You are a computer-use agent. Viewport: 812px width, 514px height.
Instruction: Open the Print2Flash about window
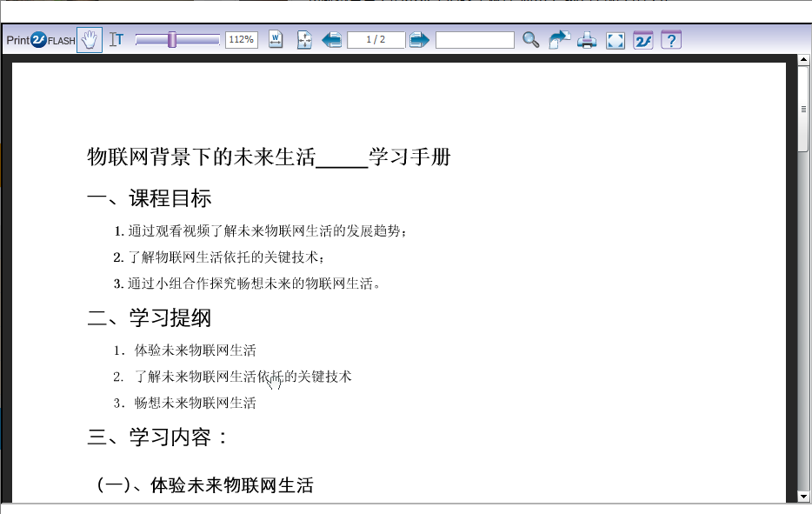tap(643, 40)
